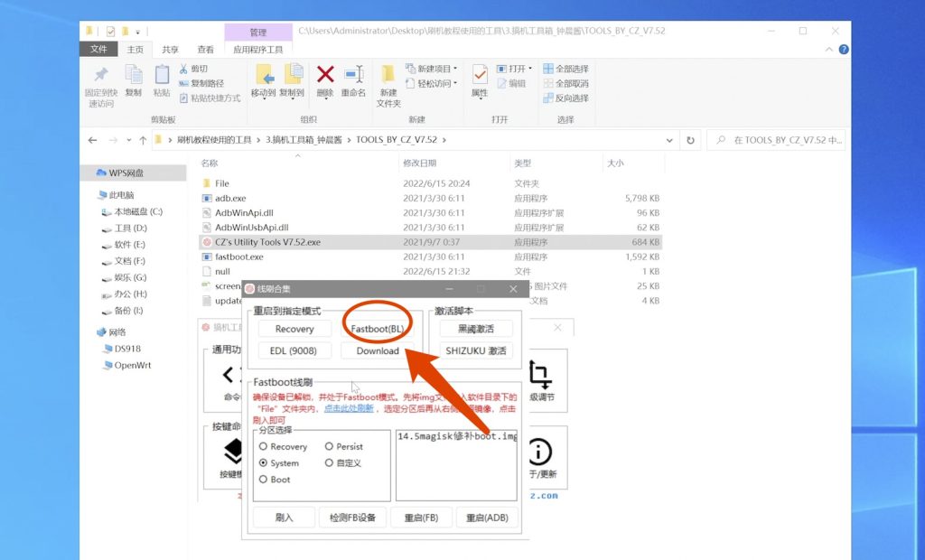Select the adb.exe file row
The width and height of the screenshot is (925, 560).
pos(431,199)
